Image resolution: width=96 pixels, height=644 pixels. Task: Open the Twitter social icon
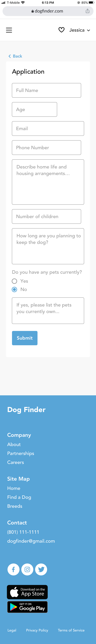[x=41, y=569]
